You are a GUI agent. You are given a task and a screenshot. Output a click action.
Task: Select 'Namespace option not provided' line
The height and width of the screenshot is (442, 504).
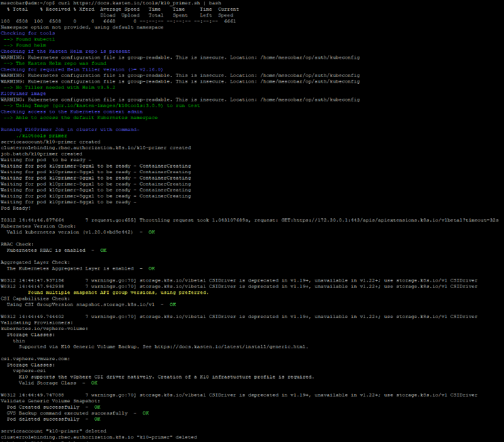82,27
